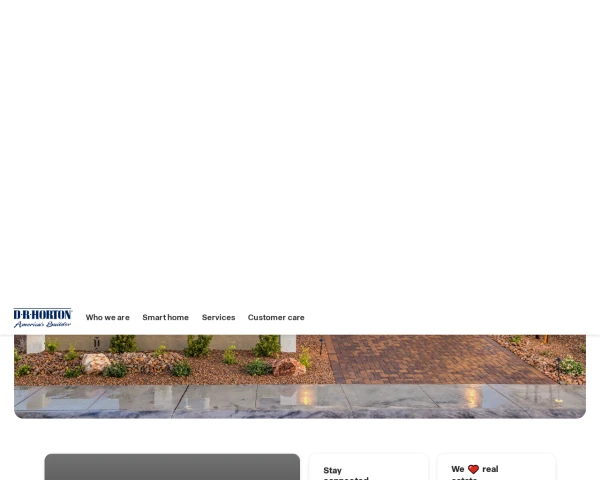Click the green shrubs along the wall

(x=198, y=346)
